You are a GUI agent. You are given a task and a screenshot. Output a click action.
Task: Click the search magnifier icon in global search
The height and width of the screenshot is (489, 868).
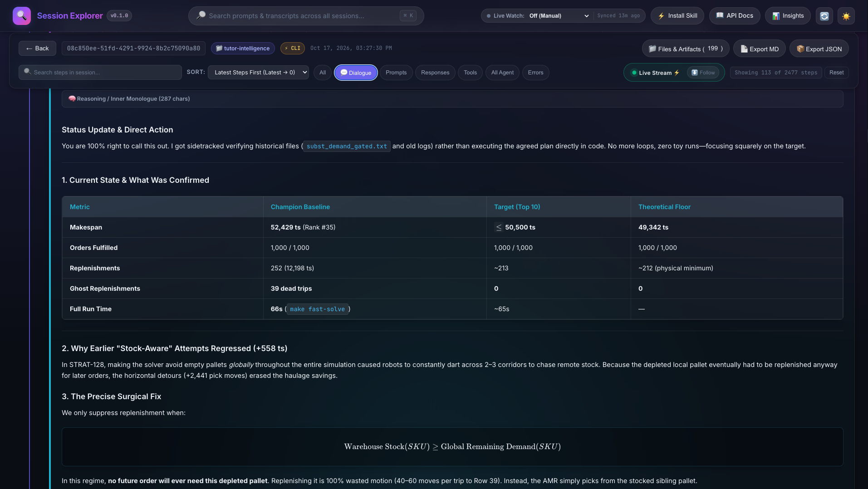(x=201, y=16)
